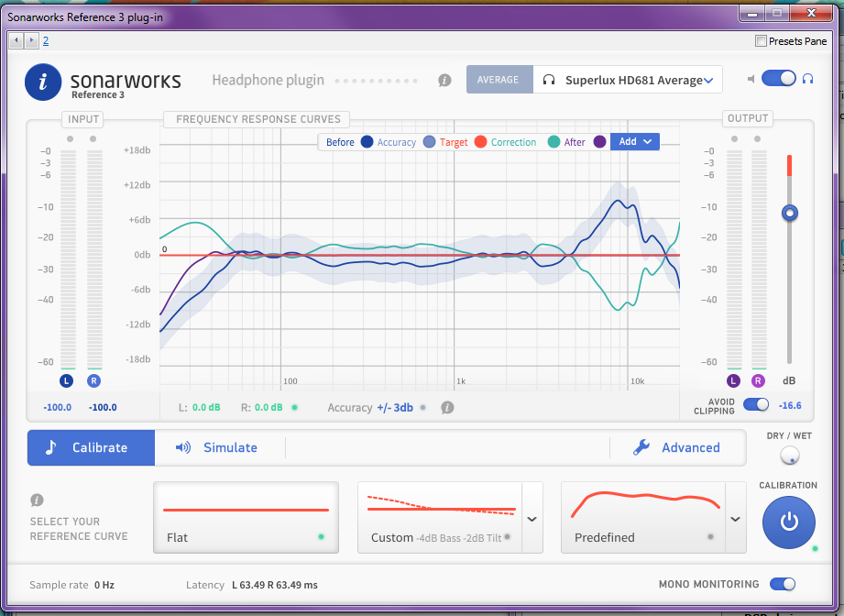Toggle the After curve dot
This screenshot has height=616, width=844.
coord(599,142)
